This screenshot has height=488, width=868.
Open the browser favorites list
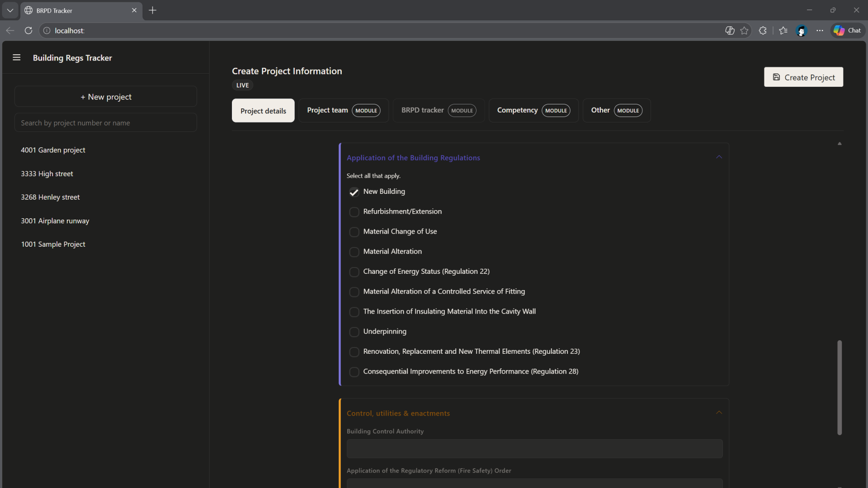tap(783, 30)
